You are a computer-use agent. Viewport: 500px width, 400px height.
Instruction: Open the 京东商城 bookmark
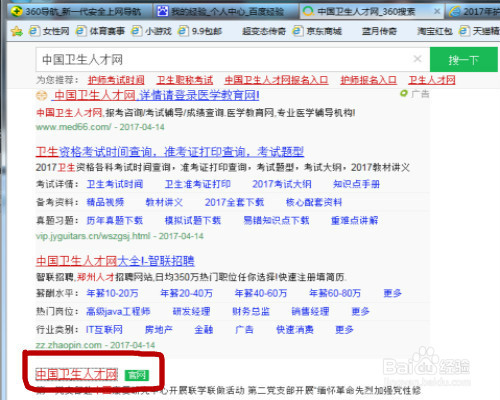(317, 31)
